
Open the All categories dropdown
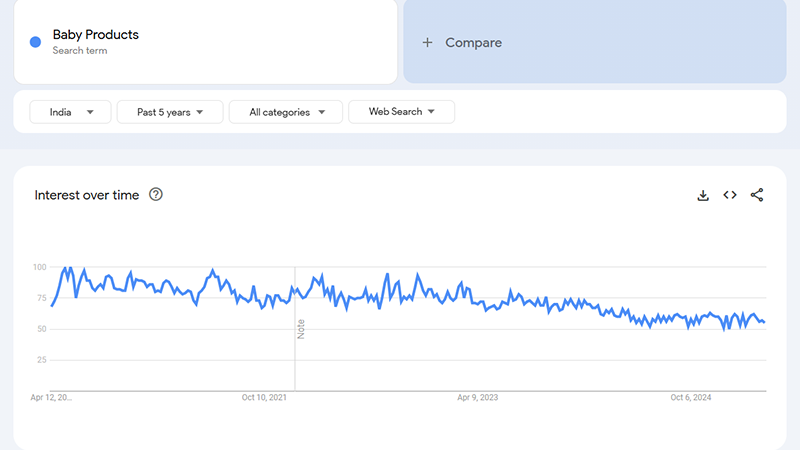click(x=286, y=112)
